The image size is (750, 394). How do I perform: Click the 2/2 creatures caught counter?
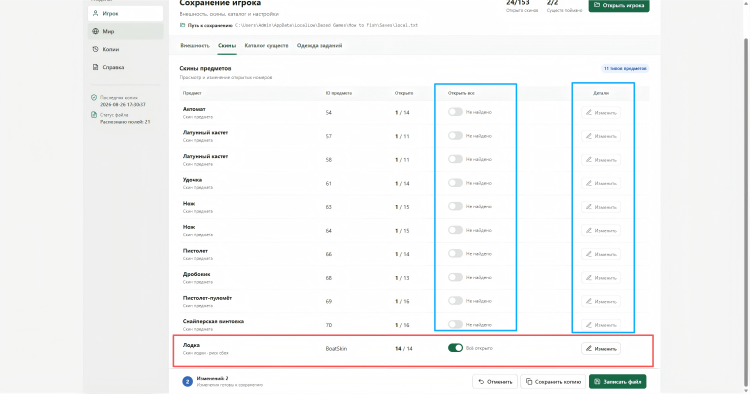(552, 3)
